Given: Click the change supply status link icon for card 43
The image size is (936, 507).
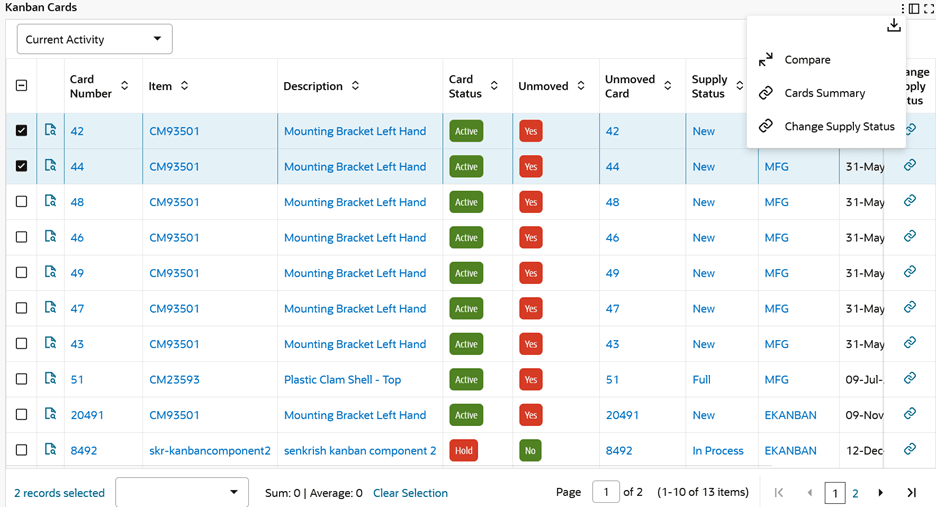Looking at the screenshot, I should pos(910,342).
